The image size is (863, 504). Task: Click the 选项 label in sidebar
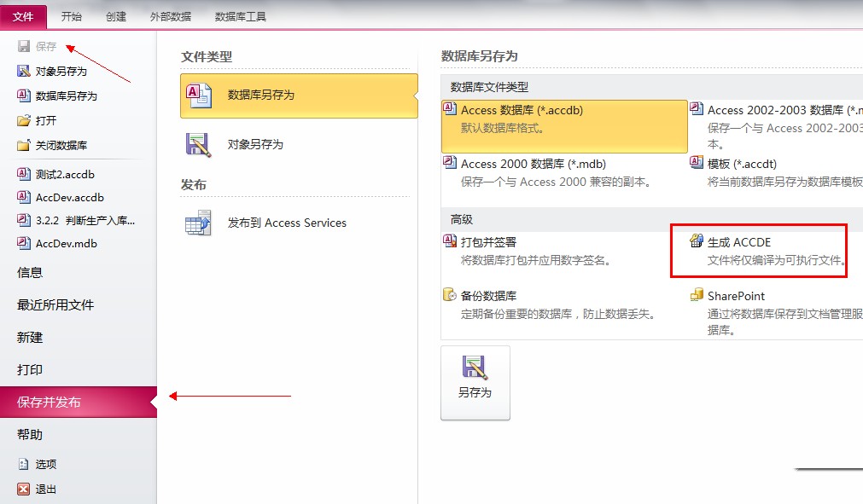46,465
